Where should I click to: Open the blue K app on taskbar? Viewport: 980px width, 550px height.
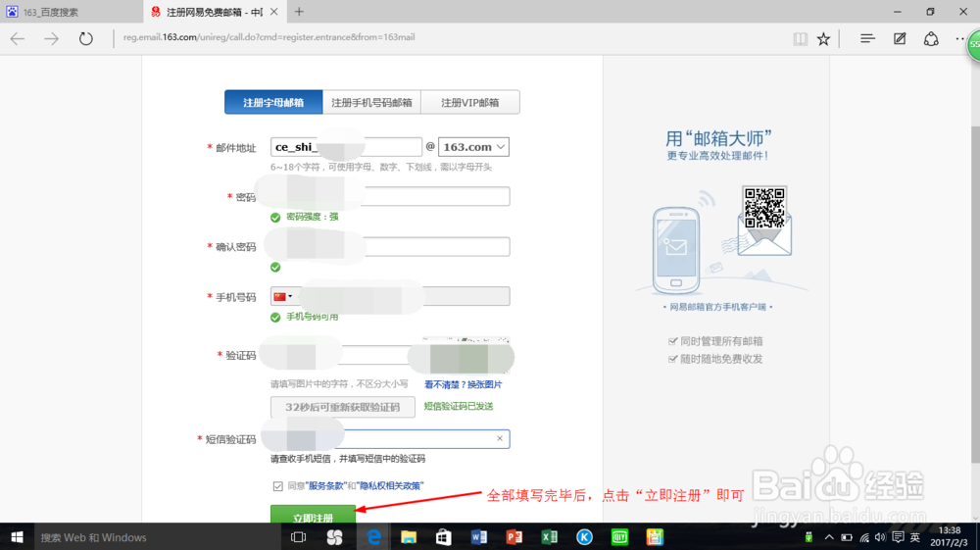point(584,537)
